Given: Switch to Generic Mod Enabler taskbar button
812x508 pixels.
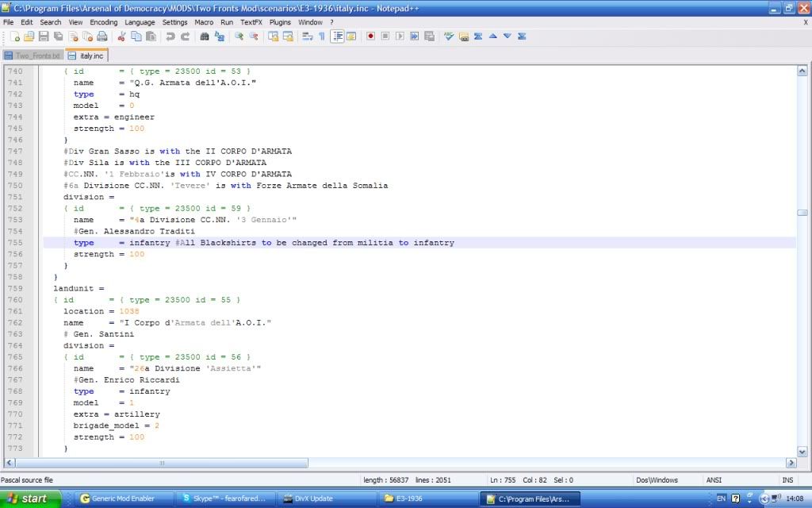Looking at the screenshot, I should pos(123,498).
